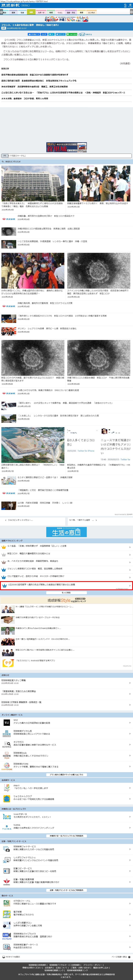This screenshot has height=980, width=133.
Task: Share the article via LINE button
Action: [x=72, y=34]
